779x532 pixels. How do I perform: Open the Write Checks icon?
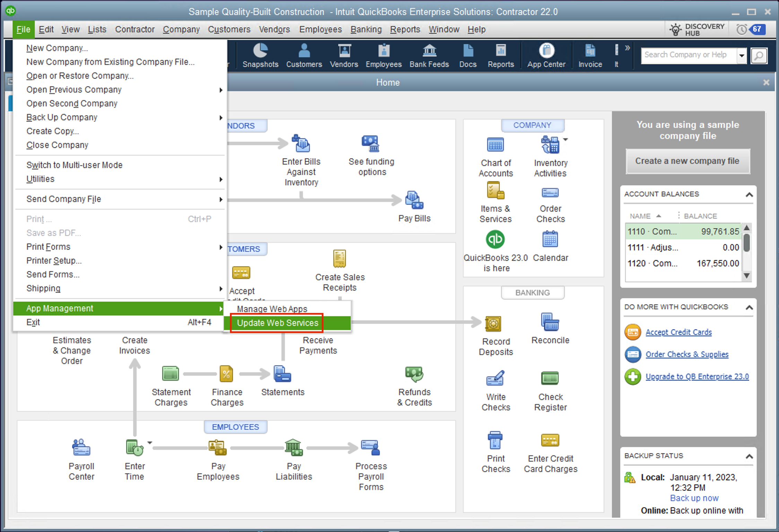pos(496,379)
